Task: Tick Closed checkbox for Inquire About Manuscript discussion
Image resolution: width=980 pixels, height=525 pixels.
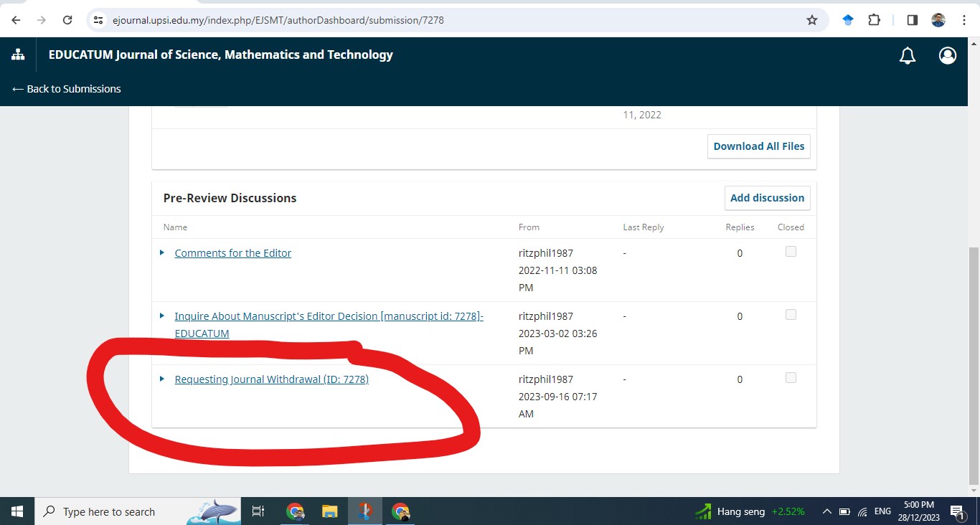Action: pyautogui.click(x=791, y=315)
